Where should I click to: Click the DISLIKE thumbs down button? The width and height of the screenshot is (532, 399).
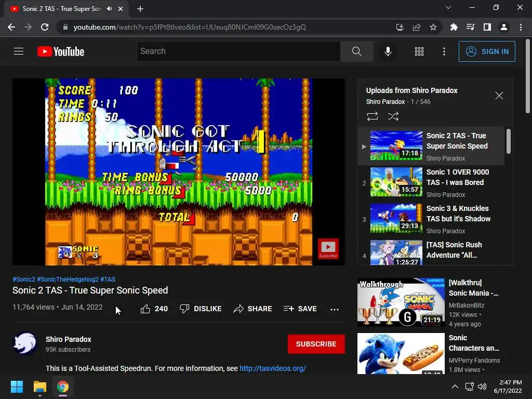point(201,309)
